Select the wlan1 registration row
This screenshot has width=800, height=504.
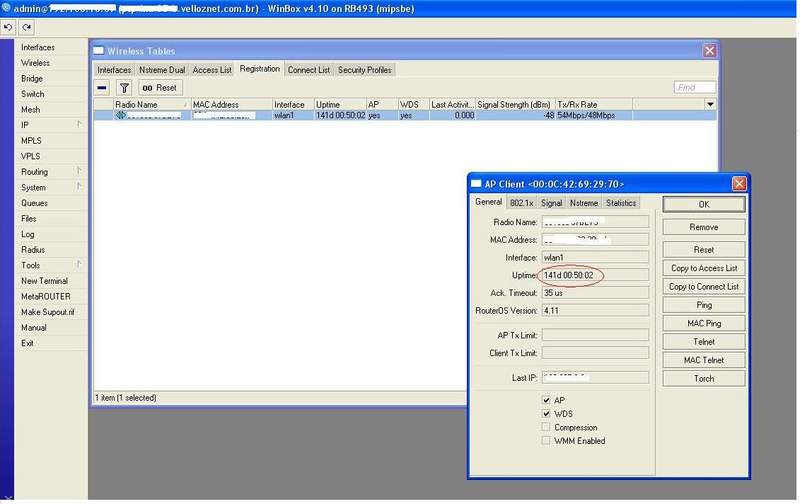(405, 115)
